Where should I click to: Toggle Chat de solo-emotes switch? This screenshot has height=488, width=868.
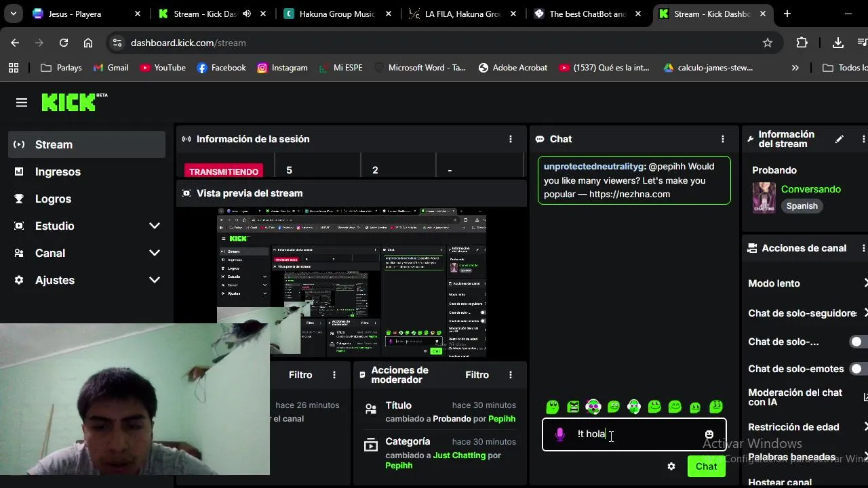pos(859,369)
